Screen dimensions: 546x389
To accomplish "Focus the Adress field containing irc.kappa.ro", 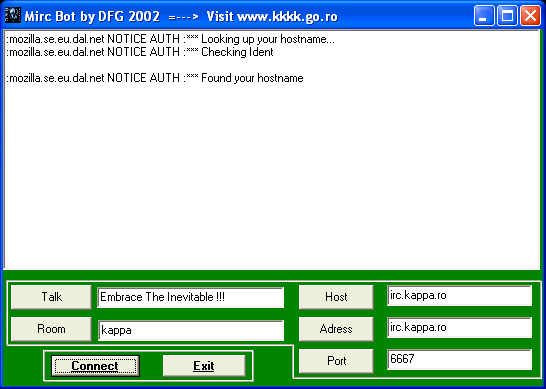I will pos(459,328).
